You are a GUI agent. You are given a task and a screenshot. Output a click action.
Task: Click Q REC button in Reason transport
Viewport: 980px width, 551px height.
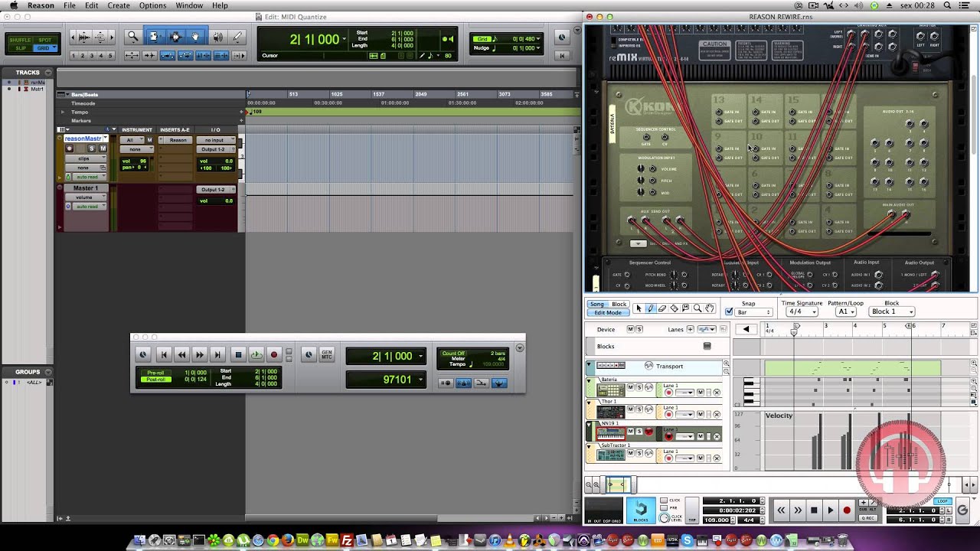click(867, 518)
